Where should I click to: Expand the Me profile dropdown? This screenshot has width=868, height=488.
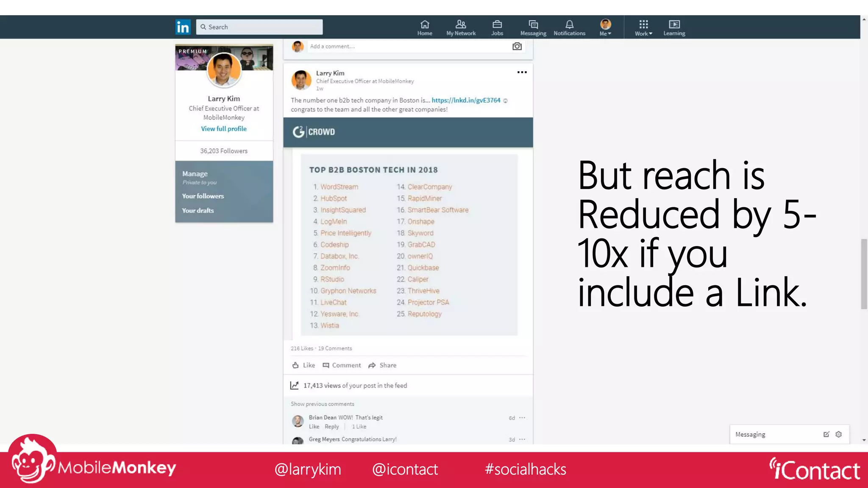coord(605,28)
